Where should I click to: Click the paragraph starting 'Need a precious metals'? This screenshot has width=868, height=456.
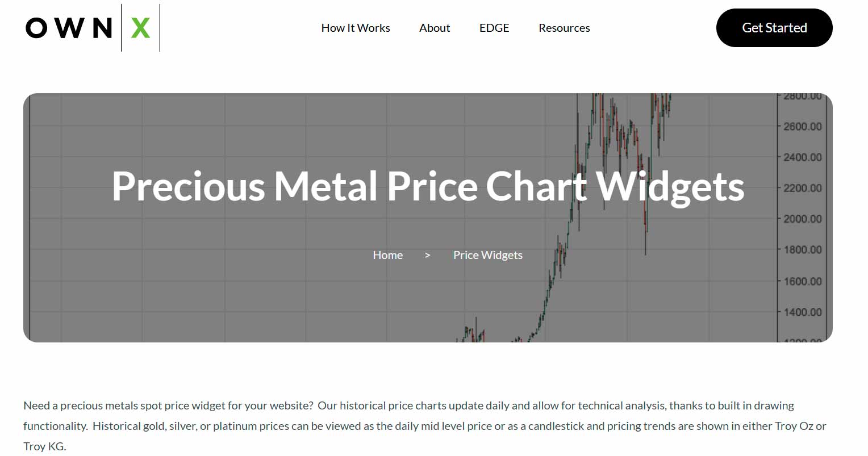point(425,426)
